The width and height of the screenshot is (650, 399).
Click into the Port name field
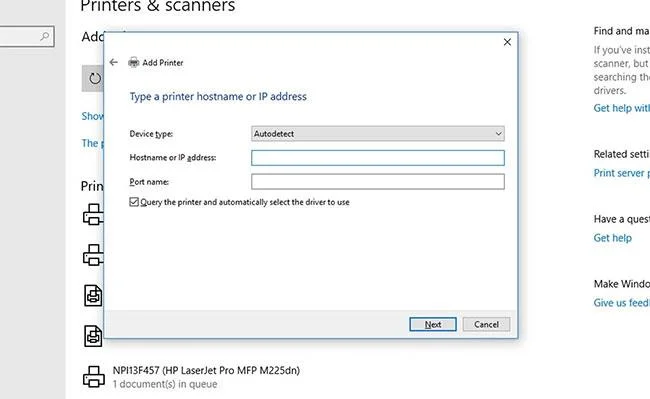[378, 181]
